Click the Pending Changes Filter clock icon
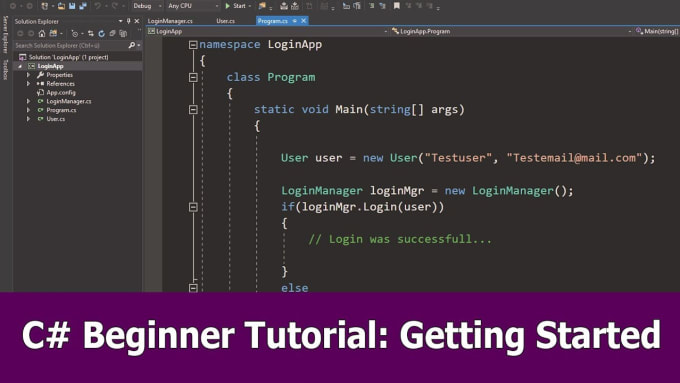The width and height of the screenshot is (680, 383). 74,33
